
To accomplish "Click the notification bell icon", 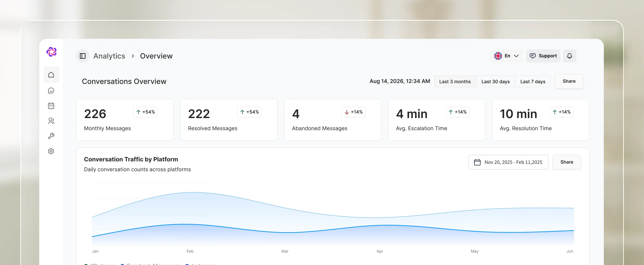I will pyautogui.click(x=570, y=56).
